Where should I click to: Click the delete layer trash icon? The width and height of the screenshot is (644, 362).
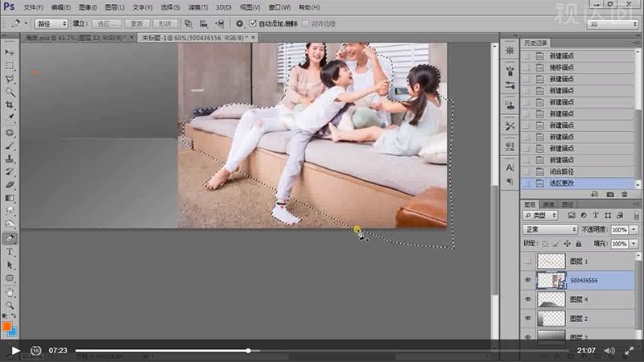(625, 195)
